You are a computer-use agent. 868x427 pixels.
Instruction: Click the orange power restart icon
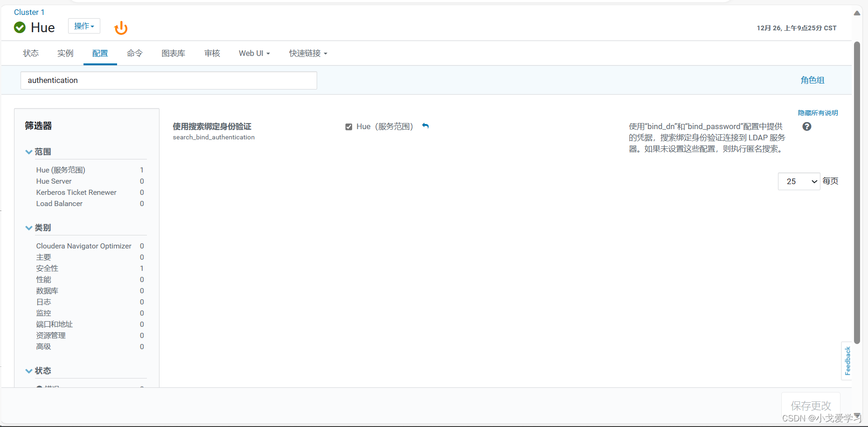[121, 28]
